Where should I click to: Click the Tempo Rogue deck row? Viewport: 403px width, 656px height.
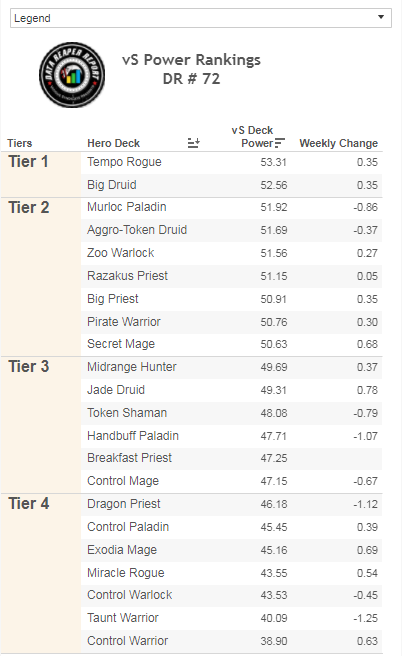(231, 162)
